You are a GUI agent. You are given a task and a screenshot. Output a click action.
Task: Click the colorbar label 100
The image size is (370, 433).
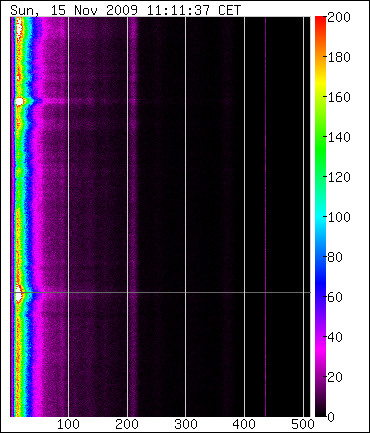(339, 217)
